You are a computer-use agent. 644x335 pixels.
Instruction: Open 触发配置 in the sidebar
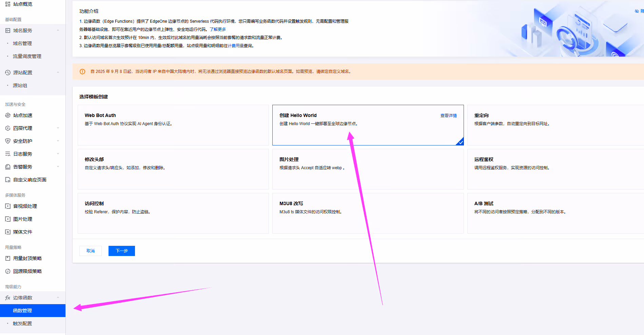coord(22,323)
